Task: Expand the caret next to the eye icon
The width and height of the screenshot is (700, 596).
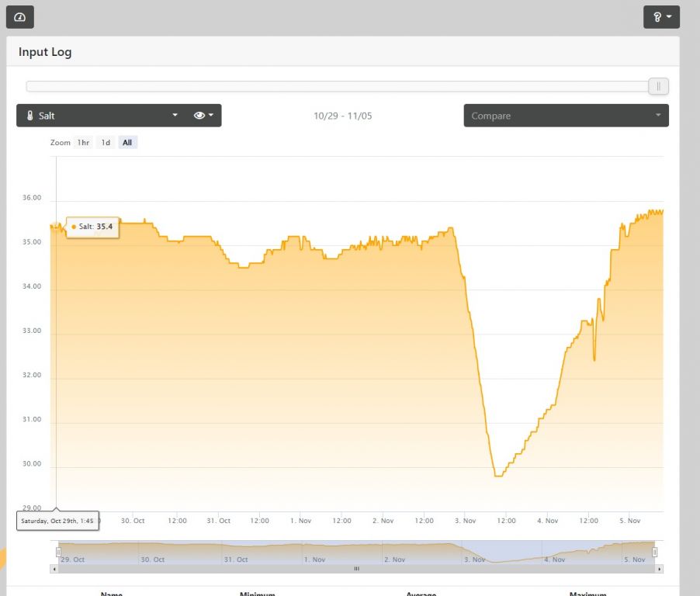Action: point(211,116)
